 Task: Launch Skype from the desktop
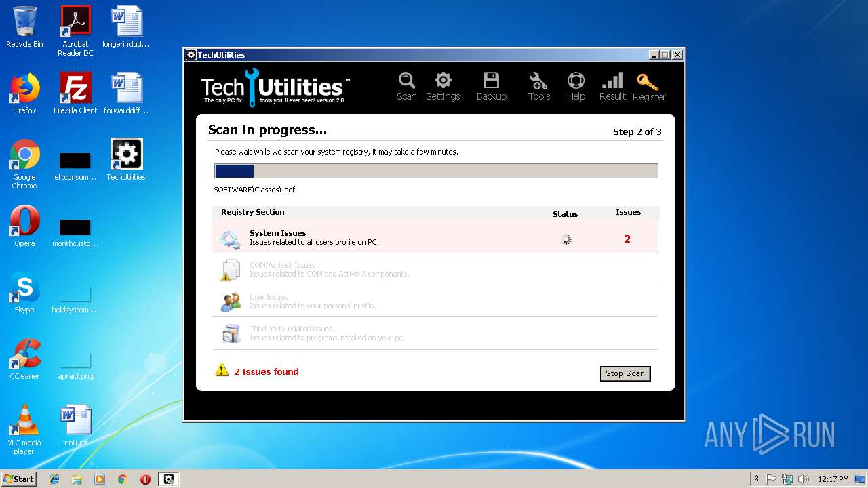24,293
